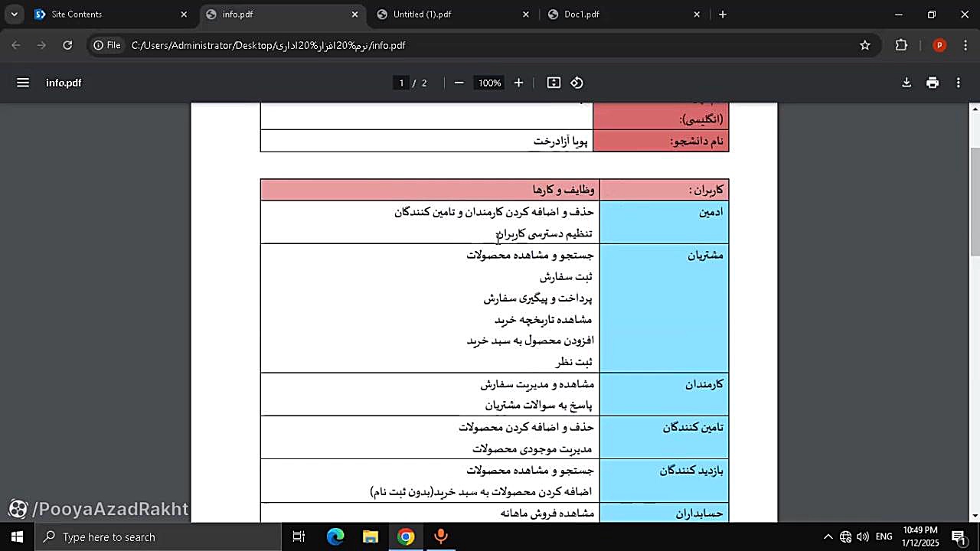Click the 'نام دانشجو:' label cell
980x551 pixels.
point(661,141)
